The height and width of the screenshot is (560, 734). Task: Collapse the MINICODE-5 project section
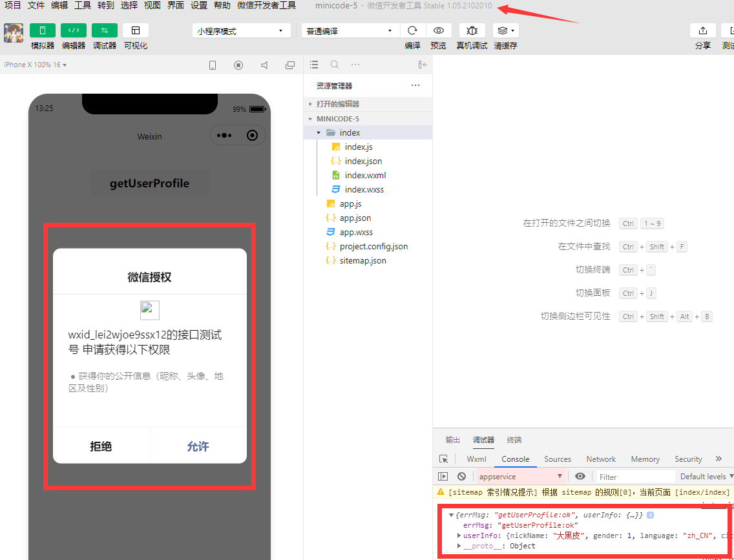click(x=368, y=119)
